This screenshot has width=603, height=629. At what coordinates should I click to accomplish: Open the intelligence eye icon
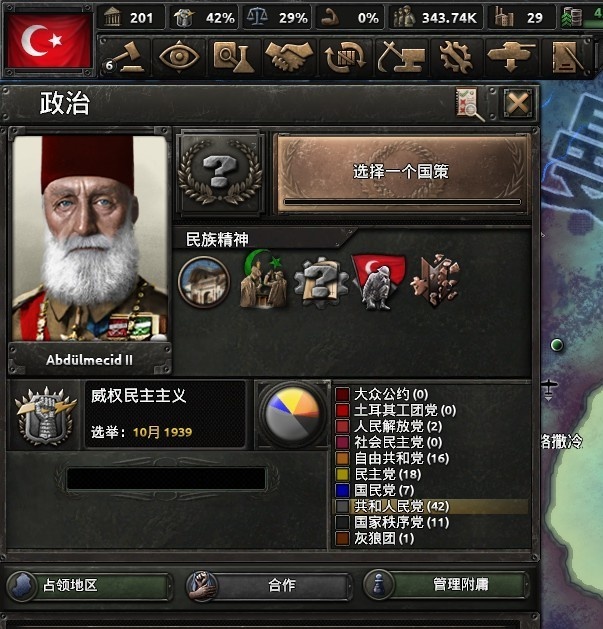(179, 57)
